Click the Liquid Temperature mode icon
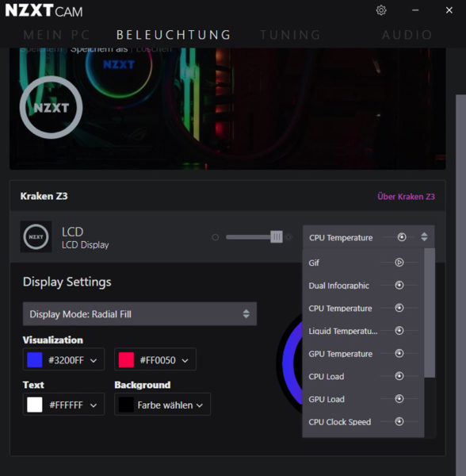The height and width of the screenshot is (476, 466). (399, 330)
